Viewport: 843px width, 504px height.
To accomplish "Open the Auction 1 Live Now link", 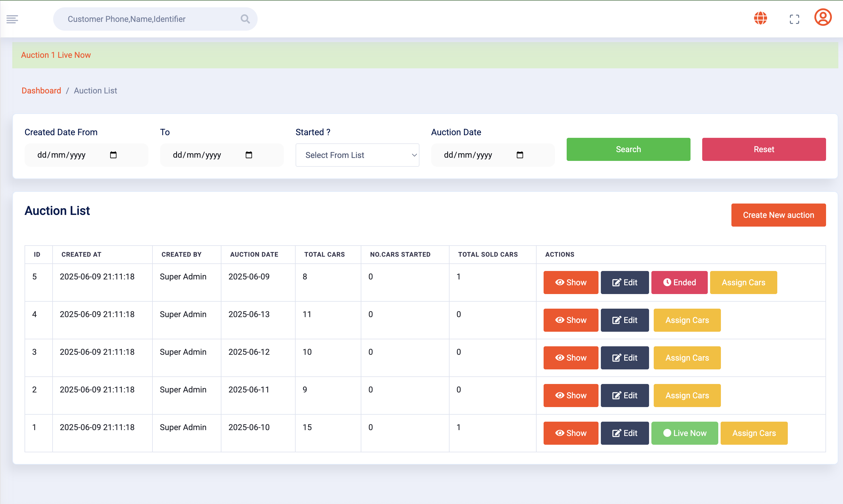I will (x=56, y=55).
